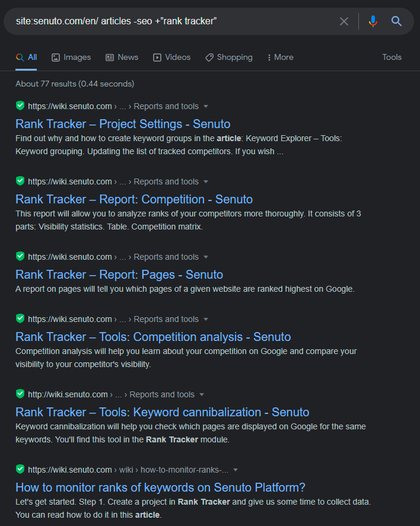Open Rank Tracker – Project Settings result
Viewport: 420px width, 526px height.
[123, 124]
